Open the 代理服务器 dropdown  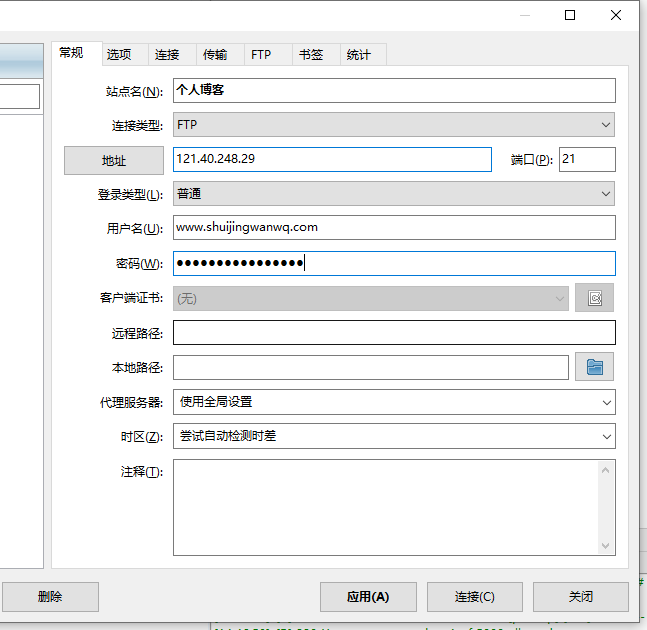(394, 402)
